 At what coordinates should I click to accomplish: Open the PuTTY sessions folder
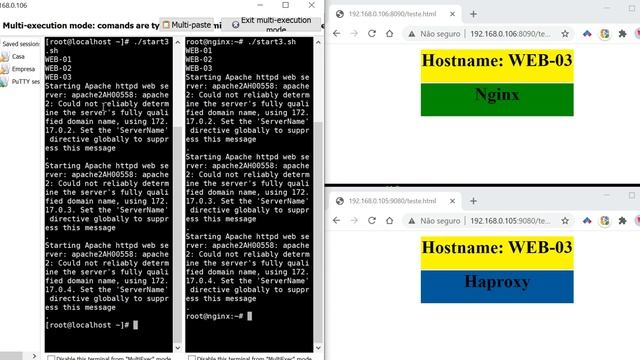point(20,82)
